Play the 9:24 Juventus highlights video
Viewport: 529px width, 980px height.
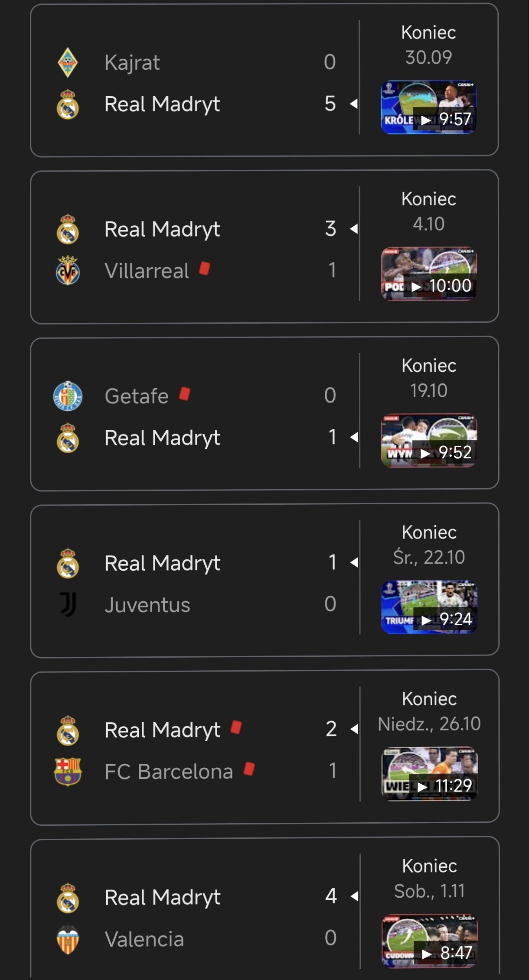click(429, 607)
